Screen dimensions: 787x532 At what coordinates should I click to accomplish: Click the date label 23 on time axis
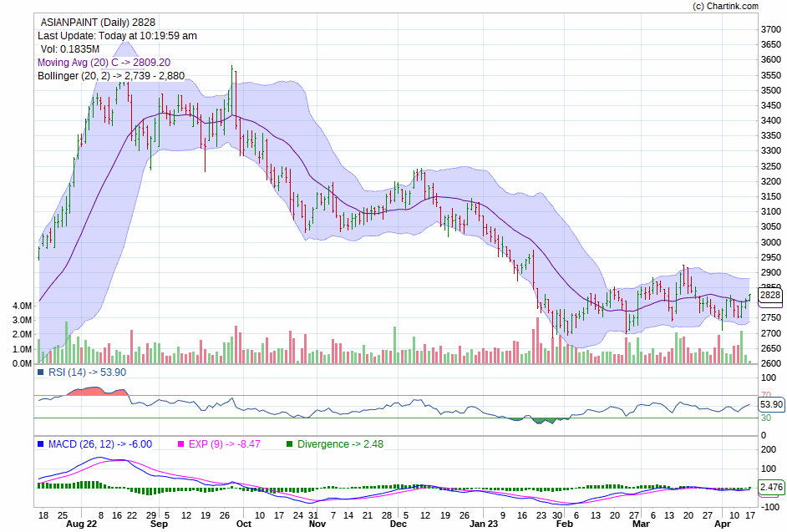click(541, 515)
